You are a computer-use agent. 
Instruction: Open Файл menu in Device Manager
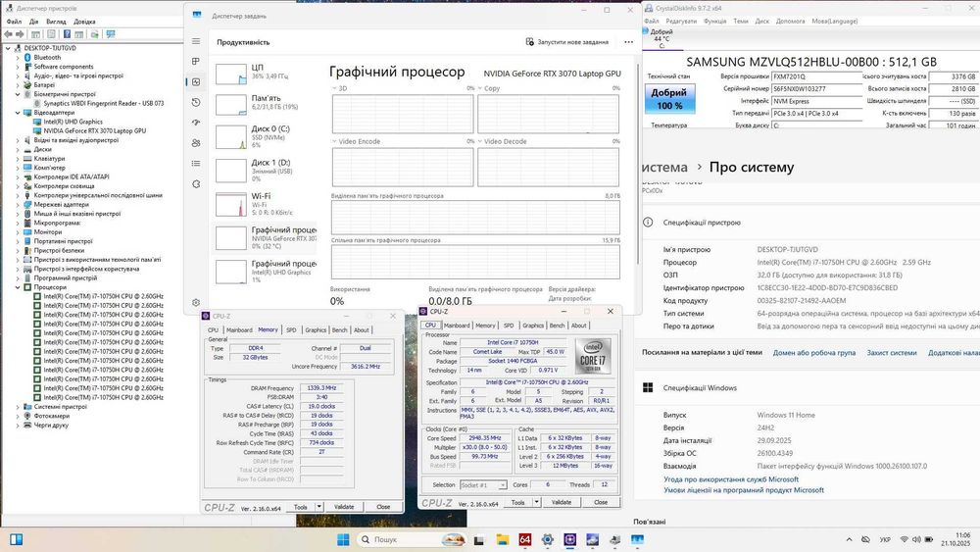[14, 22]
